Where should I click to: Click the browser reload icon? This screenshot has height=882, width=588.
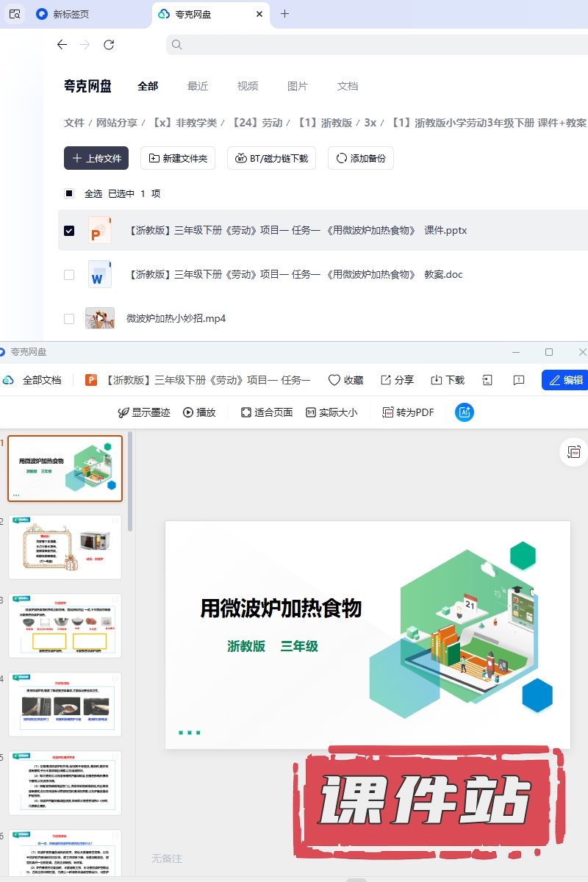click(109, 45)
